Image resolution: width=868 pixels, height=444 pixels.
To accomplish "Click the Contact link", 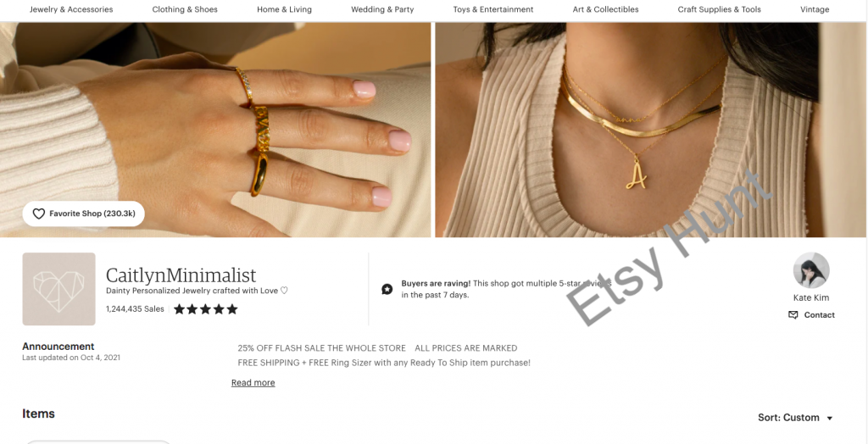I will point(820,315).
